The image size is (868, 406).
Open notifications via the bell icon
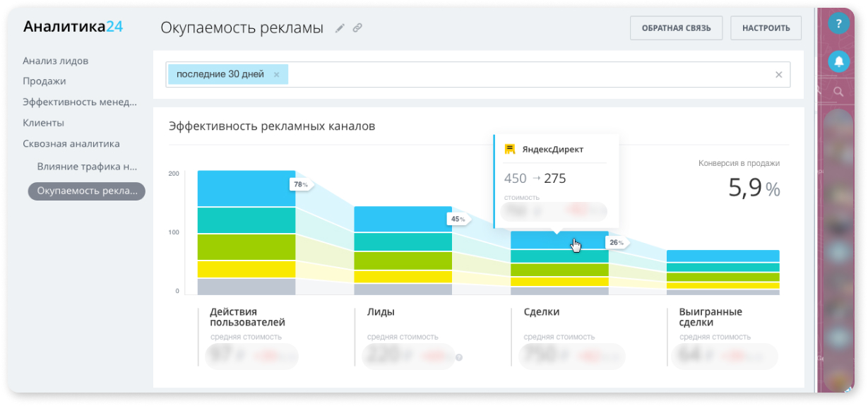pos(838,61)
